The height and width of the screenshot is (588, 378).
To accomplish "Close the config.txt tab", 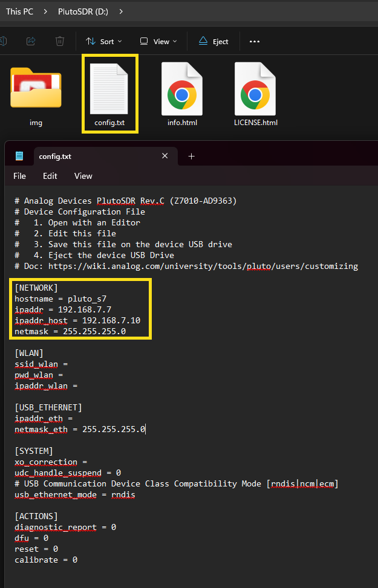I will (x=165, y=156).
